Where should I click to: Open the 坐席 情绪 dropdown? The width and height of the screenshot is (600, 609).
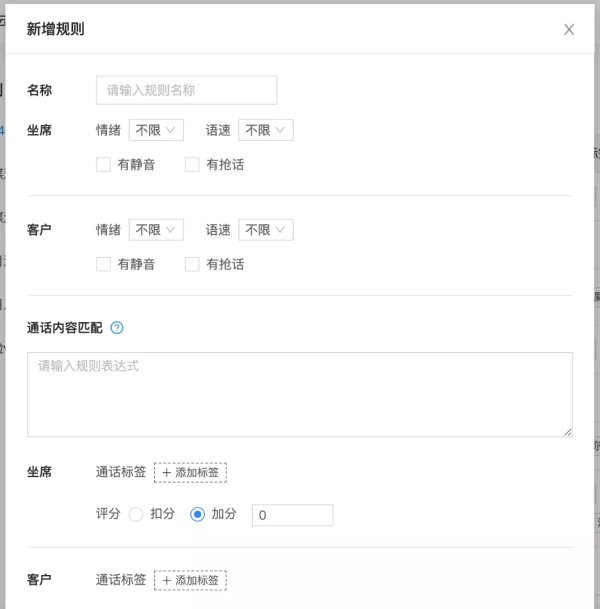[x=156, y=130]
